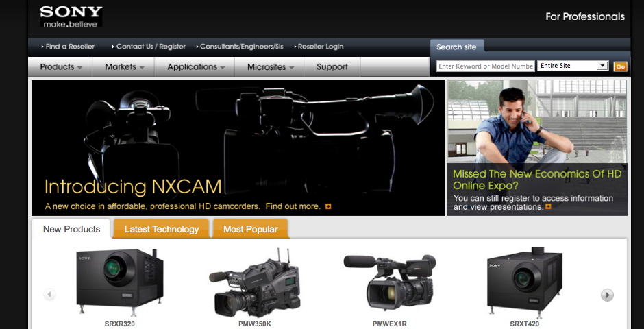This screenshot has width=644, height=329.
Task: Click the For Professionals header text
Action: [585, 16]
